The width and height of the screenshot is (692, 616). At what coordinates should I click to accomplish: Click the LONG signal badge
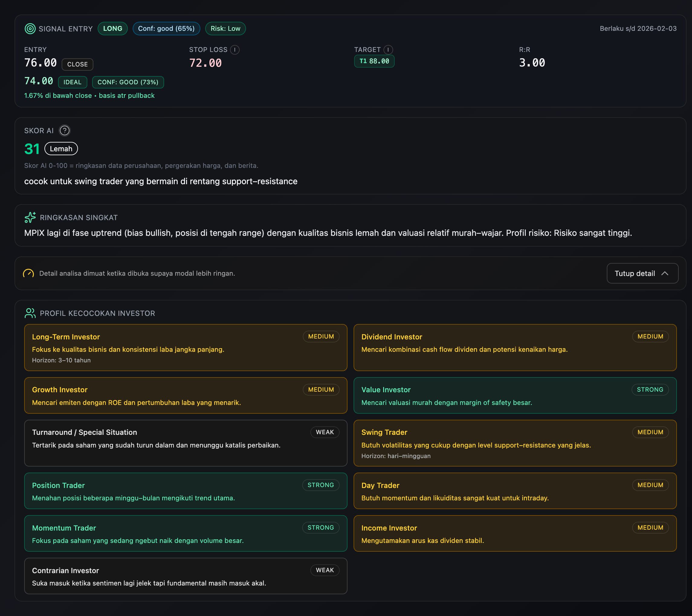[x=112, y=29]
